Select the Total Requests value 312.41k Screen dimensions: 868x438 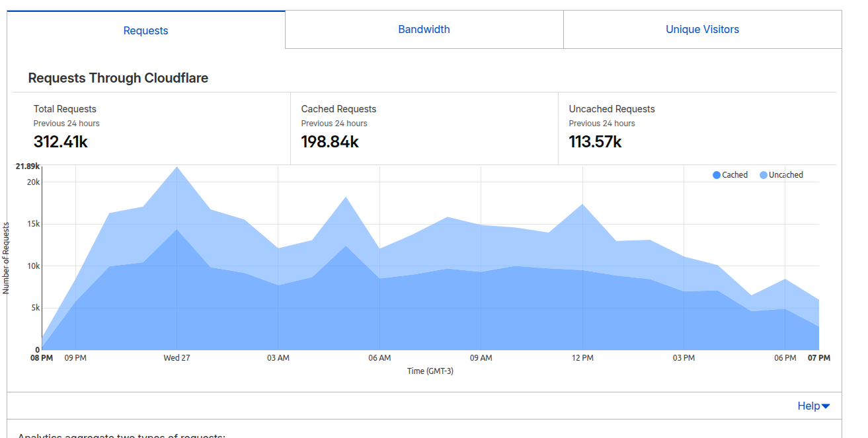click(61, 141)
